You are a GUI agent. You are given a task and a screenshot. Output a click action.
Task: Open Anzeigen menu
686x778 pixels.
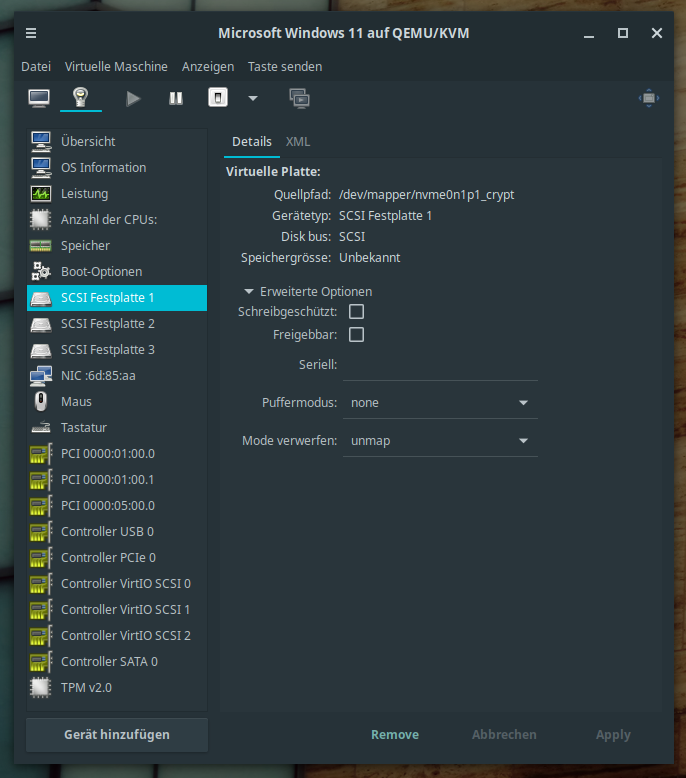pyautogui.click(x=208, y=66)
